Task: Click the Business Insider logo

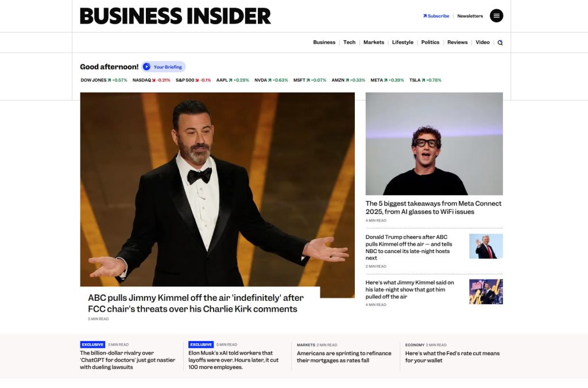Action: (175, 16)
